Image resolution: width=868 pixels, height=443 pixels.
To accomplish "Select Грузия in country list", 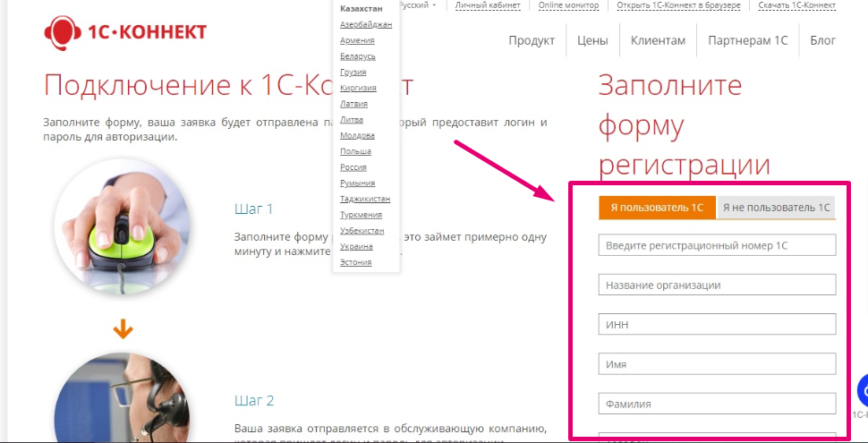I will 353,72.
